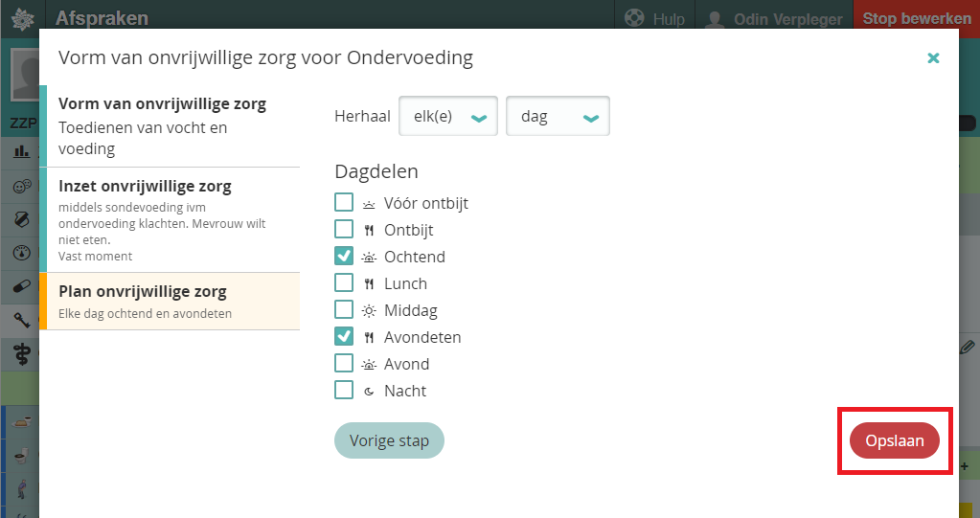Image resolution: width=980 pixels, height=518 pixels.
Task: Close the dialog with the X
Action: coord(933,57)
